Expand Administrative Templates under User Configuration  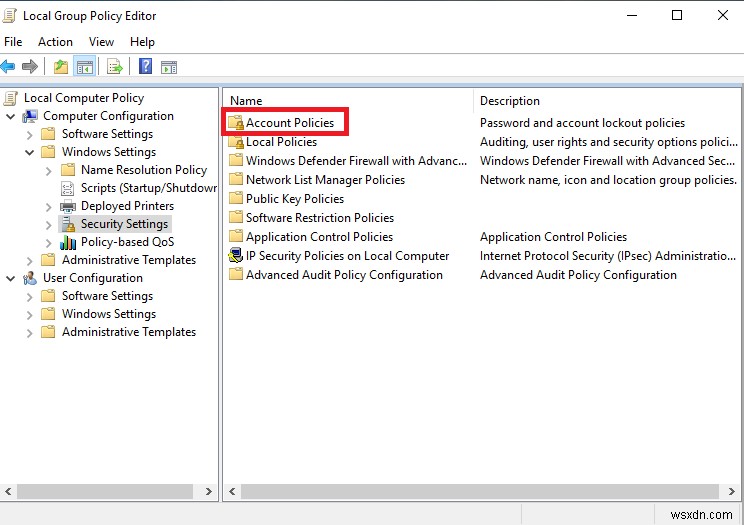tap(29, 333)
